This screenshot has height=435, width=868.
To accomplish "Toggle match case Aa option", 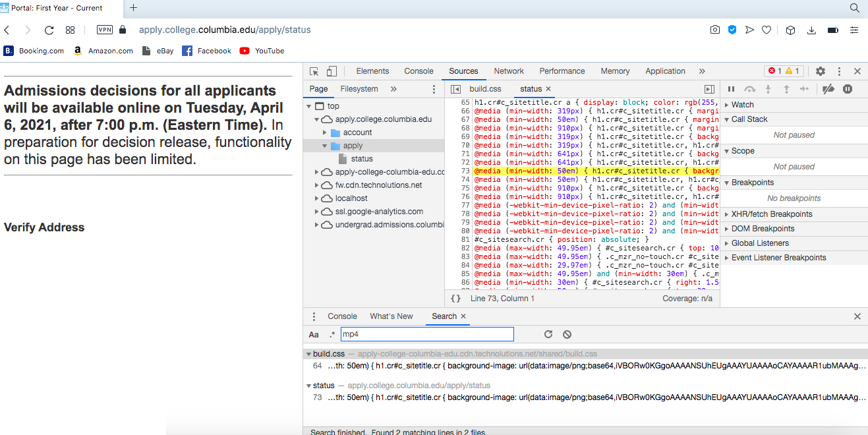I will tap(314, 334).
